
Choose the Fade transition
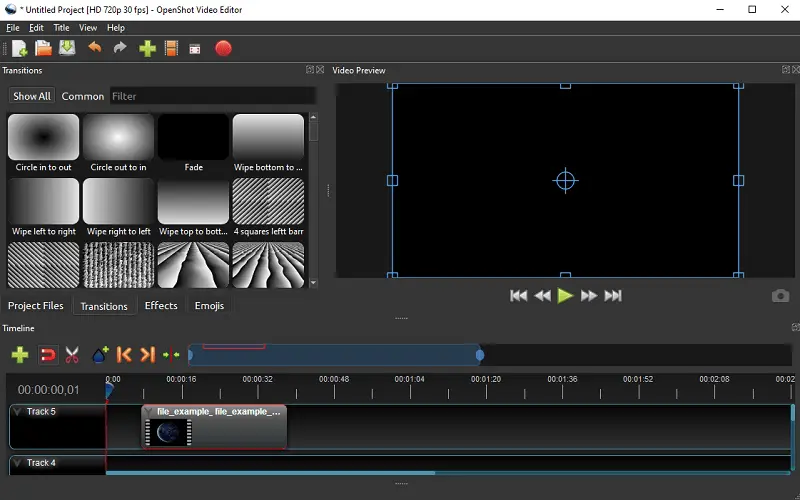pyautogui.click(x=193, y=143)
